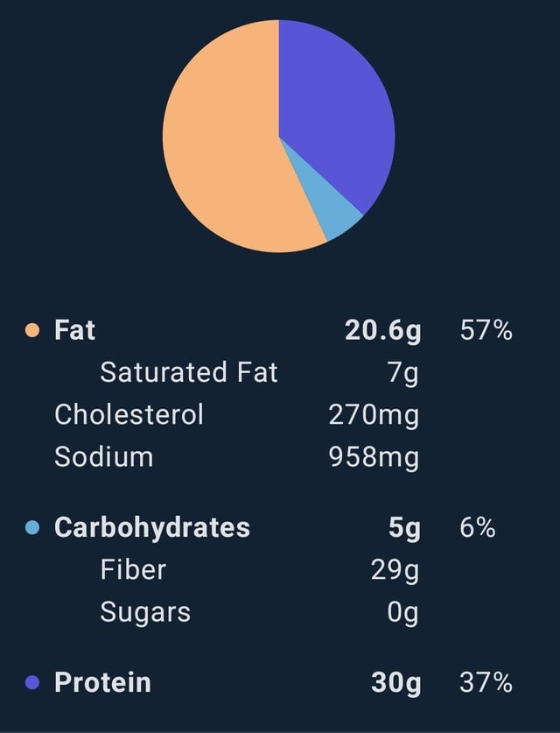This screenshot has height=733, width=560.
Task: Click the 29g fiber value
Action: [395, 570]
